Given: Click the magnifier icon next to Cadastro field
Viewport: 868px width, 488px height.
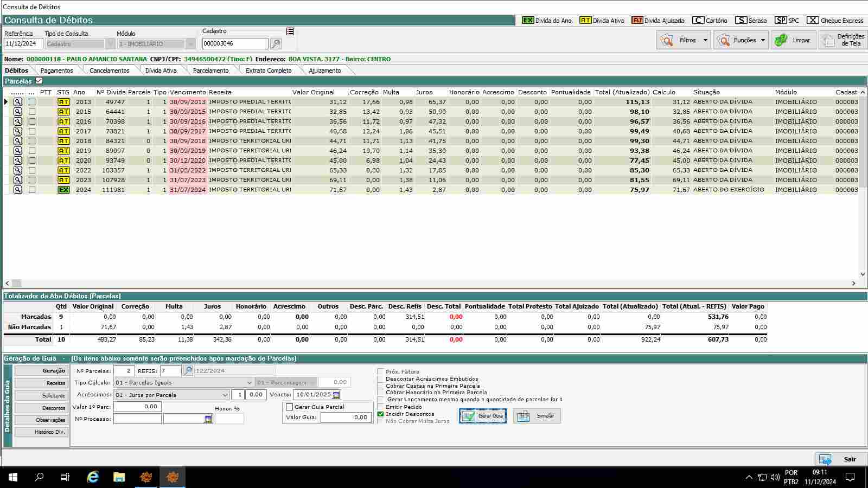Looking at the screenshot, I should coord(276,44).
